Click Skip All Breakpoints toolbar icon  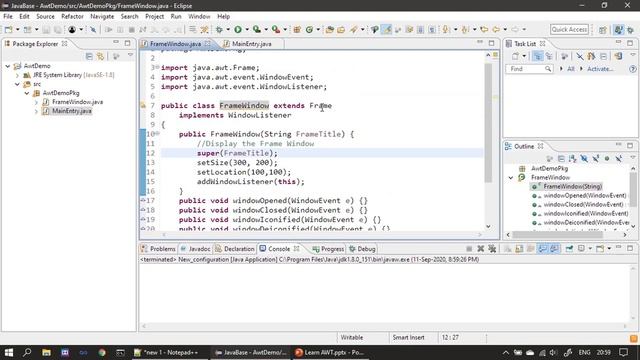(x=93, y=29)
